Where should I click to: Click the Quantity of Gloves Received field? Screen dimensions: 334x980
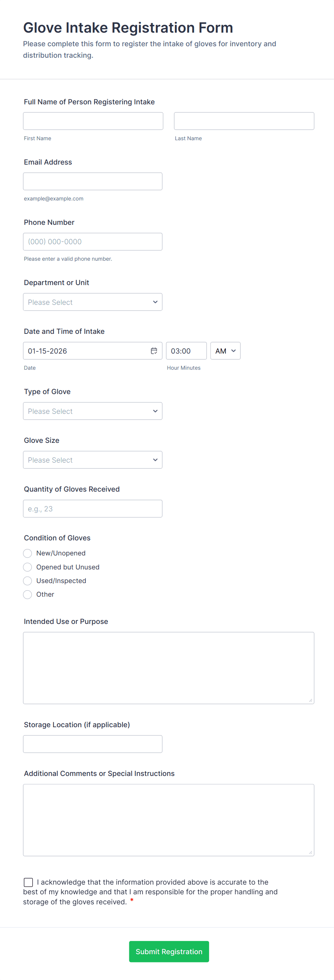point(93,508)
